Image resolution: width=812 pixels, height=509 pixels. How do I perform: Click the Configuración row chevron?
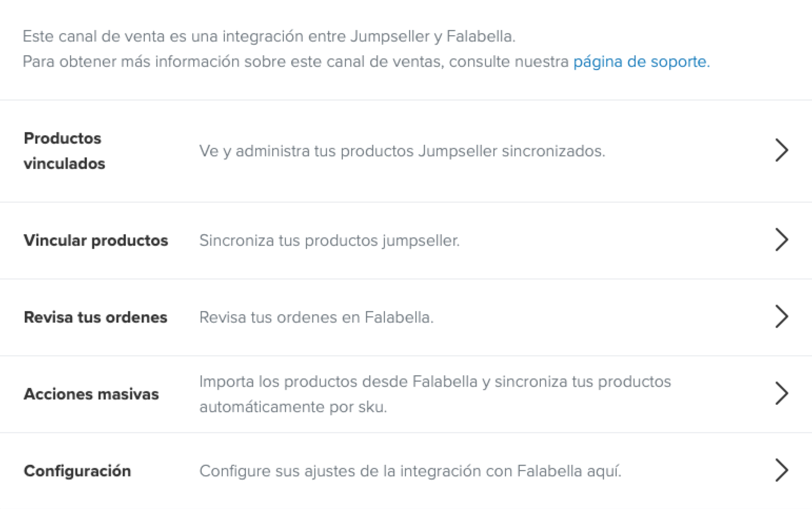pos(781,471)
